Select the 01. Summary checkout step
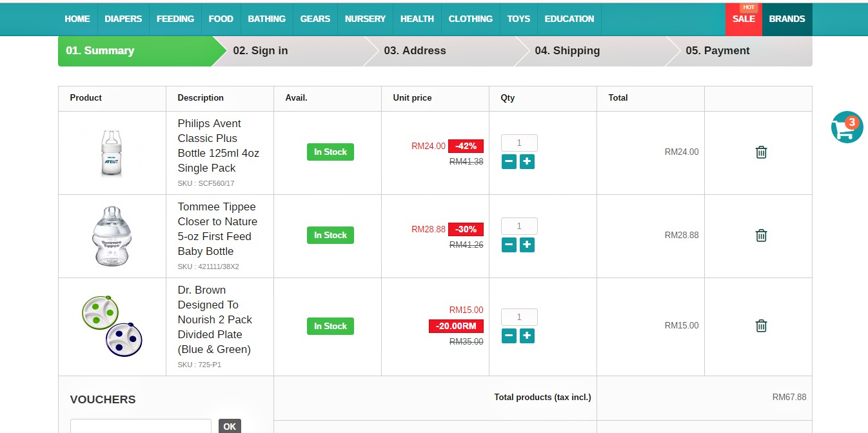 point(135,51)
